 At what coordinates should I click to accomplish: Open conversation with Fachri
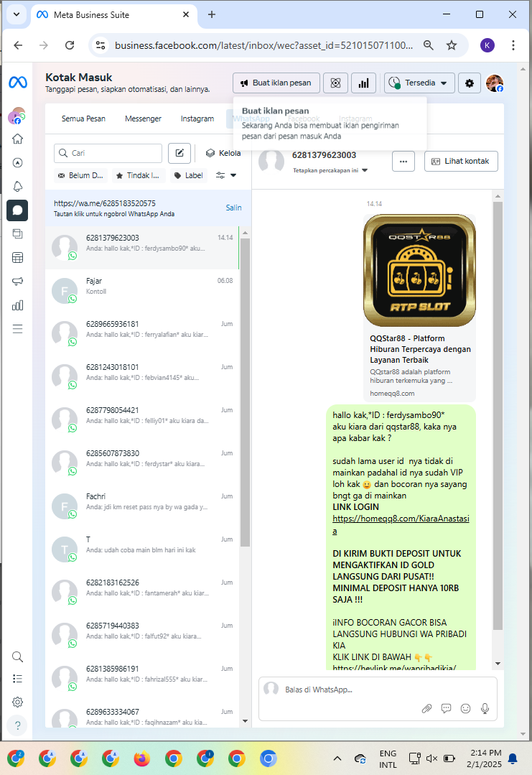coord(142,506)
